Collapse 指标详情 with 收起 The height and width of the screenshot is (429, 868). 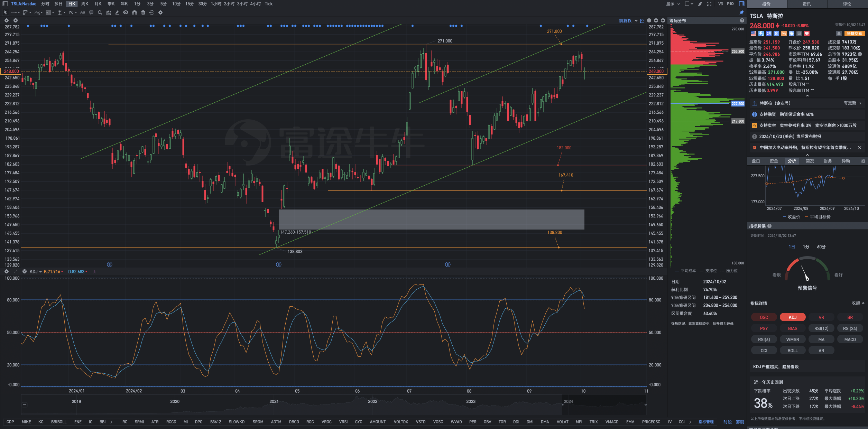click(x=858, y=303)
